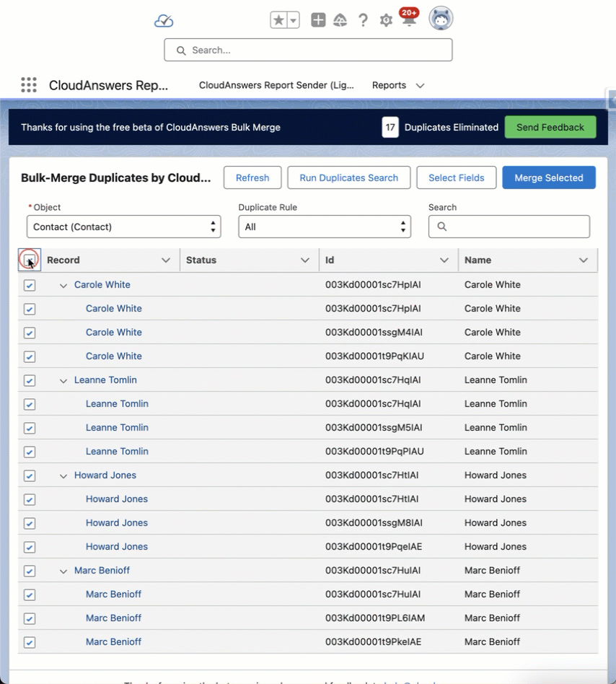Click the green Send Feedback button
Viewport: 616px width, 684px height.
(550, 127)
